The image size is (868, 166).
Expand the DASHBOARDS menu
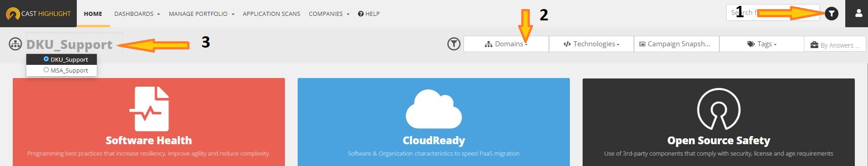pyautogui.click(x=137, y=14)
